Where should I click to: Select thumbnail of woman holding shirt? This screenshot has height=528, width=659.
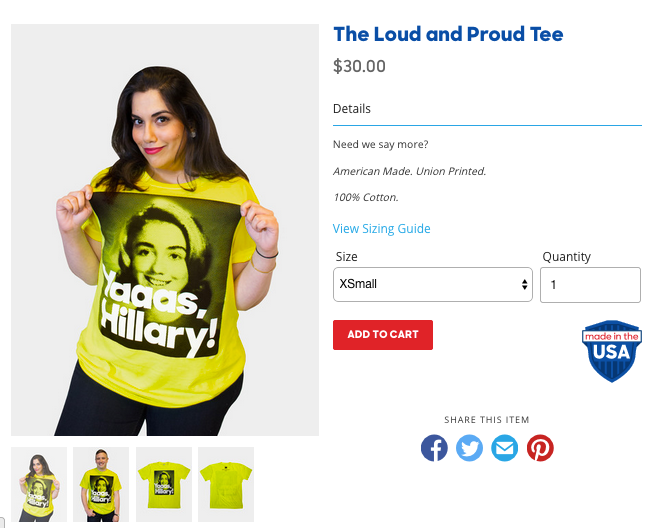click(39, 484)
